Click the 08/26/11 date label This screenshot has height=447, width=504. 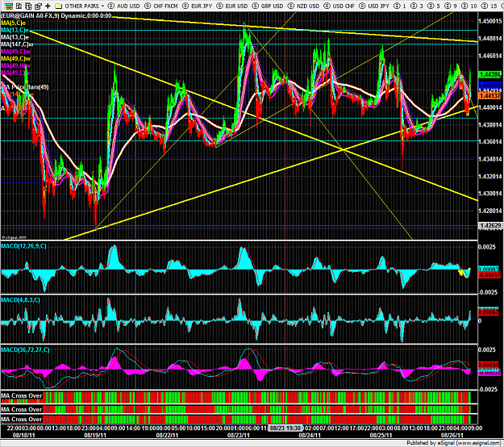pyautogui.click(x=452, y=435)
